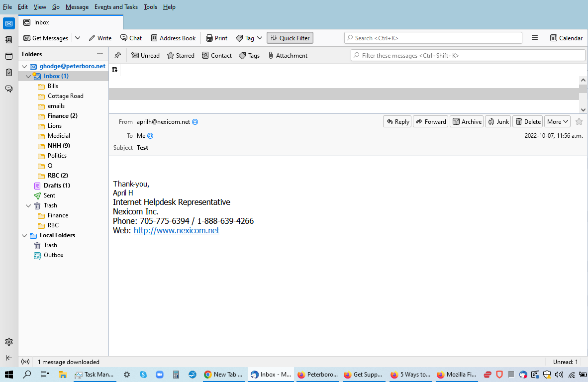The image size is (588, 382).
Task: Open the Message menu
Action: (77, 7)
